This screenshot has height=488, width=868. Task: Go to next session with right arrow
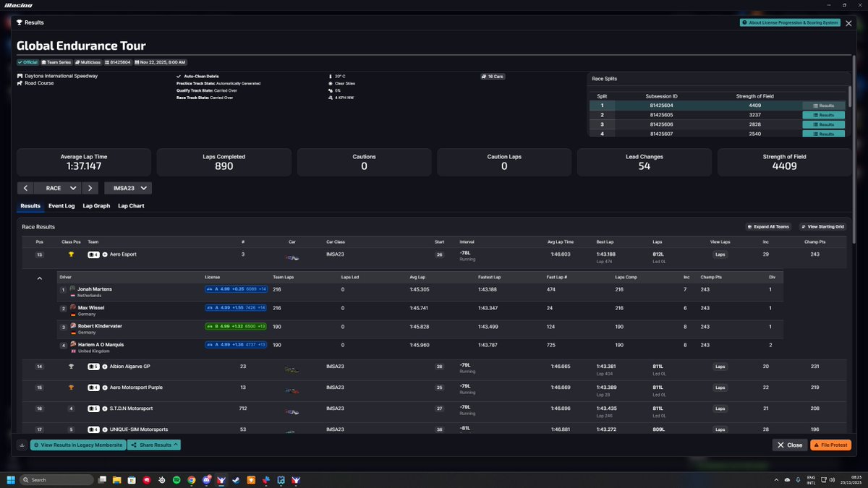click(89, 188)
